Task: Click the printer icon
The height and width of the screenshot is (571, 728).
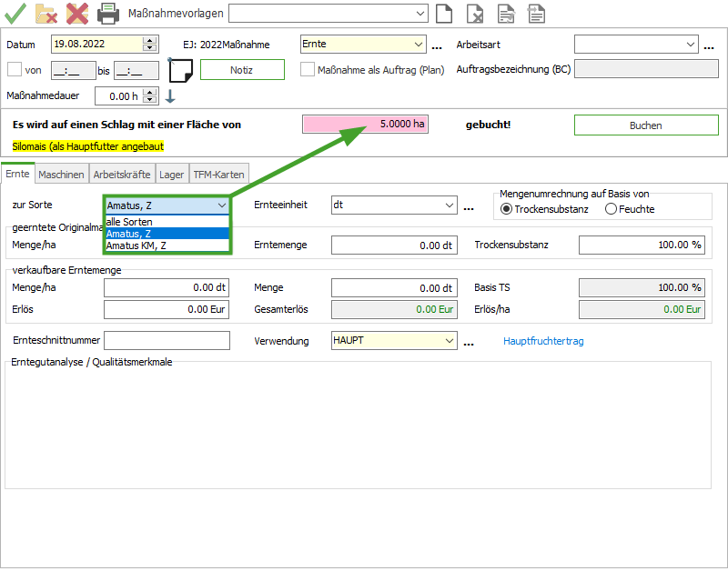Action: 108,13
